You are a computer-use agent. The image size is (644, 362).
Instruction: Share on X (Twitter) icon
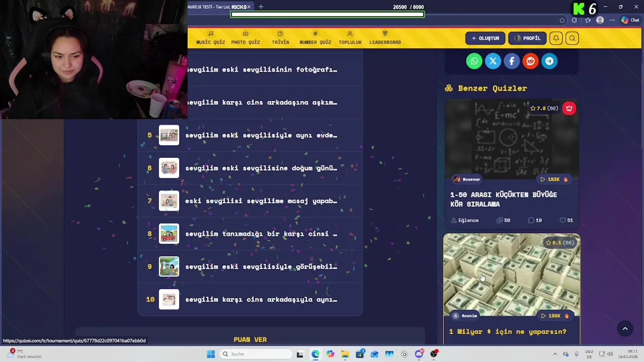493,61
